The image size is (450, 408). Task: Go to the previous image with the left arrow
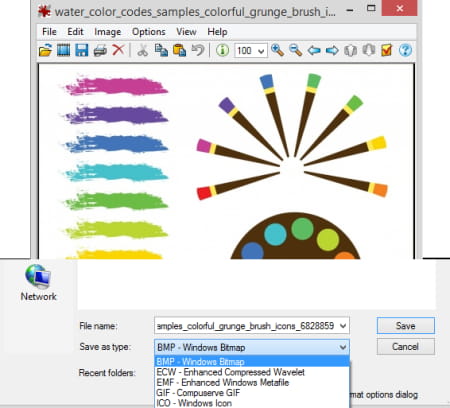tap(314, 51)
